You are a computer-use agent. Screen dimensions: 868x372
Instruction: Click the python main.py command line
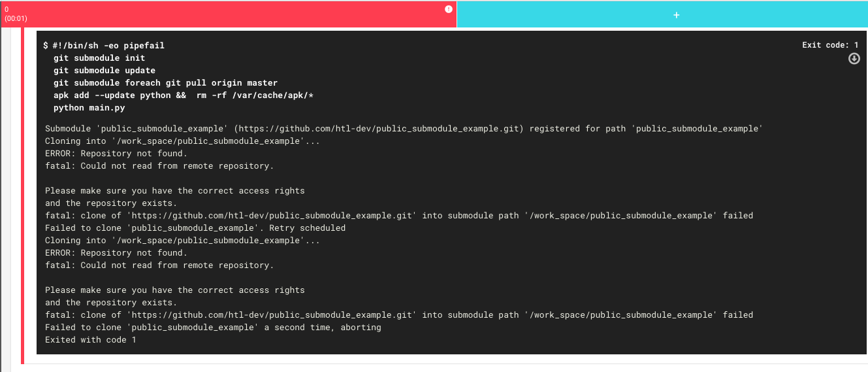pos(89,108)
